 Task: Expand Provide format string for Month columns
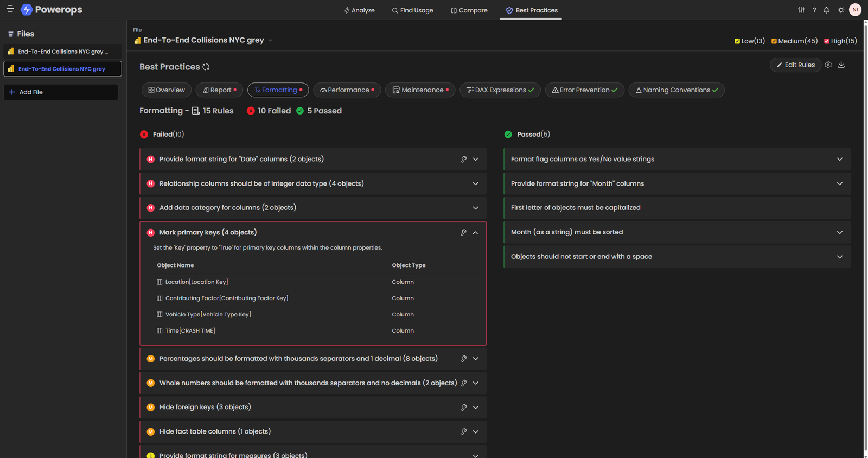pos(840,183)
